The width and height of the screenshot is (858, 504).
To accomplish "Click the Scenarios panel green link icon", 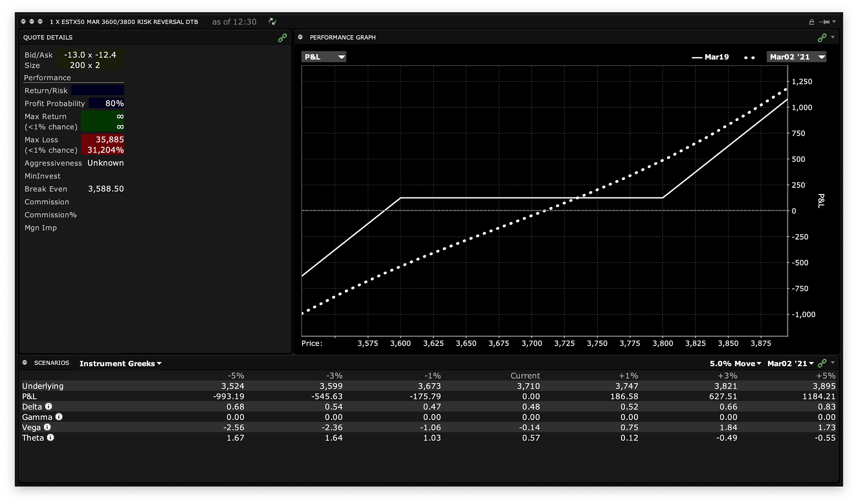I will (x=822, y=363).
